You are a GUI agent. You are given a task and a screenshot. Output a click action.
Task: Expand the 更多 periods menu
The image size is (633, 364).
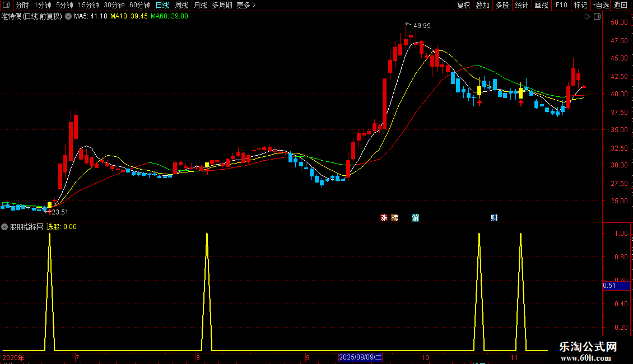pyautogui.click(x=246, y=5)
